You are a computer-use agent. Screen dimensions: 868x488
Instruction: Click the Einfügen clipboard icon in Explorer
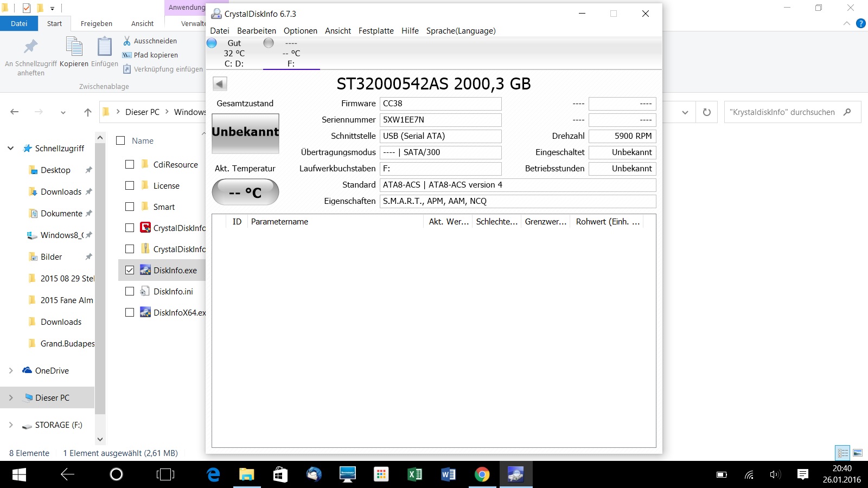point(105,47)
